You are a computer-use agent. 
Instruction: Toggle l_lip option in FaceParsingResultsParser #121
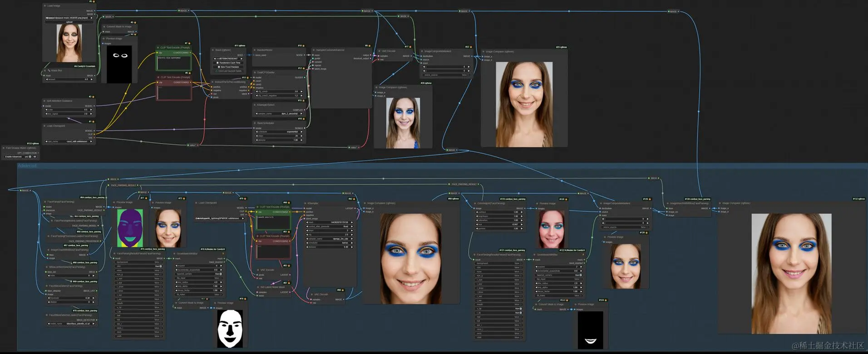tap(499, 313)
